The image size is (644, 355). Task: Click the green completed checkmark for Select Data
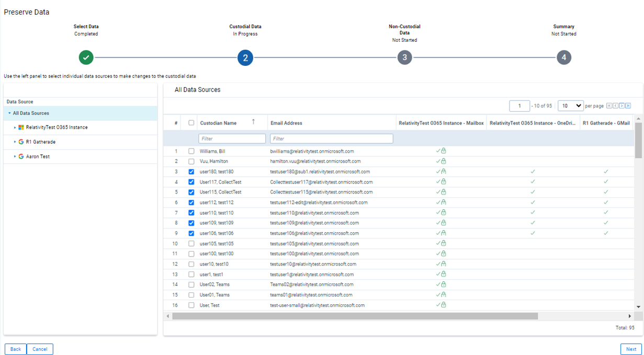coord(86,58)
